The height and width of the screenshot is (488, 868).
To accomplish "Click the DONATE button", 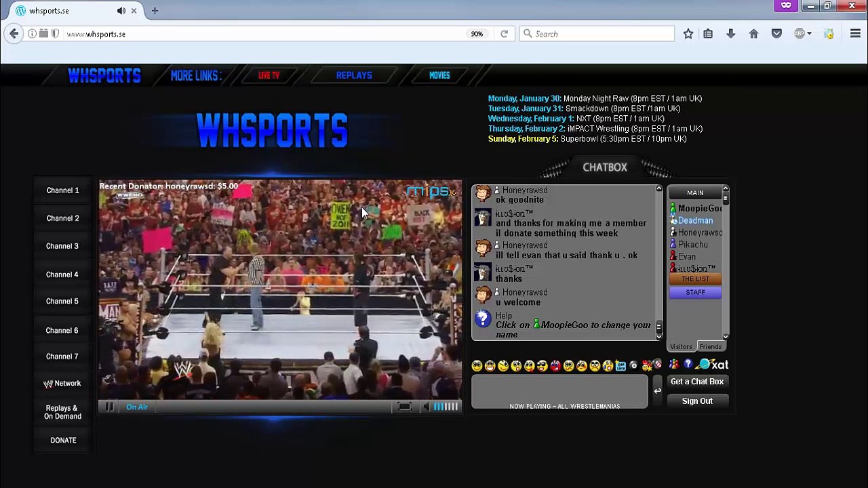I will (x=63, y=441).
